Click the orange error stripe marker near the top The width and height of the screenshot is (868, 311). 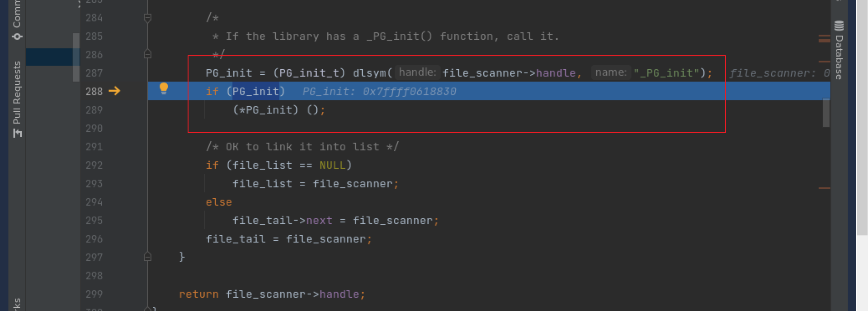point(824,38)
